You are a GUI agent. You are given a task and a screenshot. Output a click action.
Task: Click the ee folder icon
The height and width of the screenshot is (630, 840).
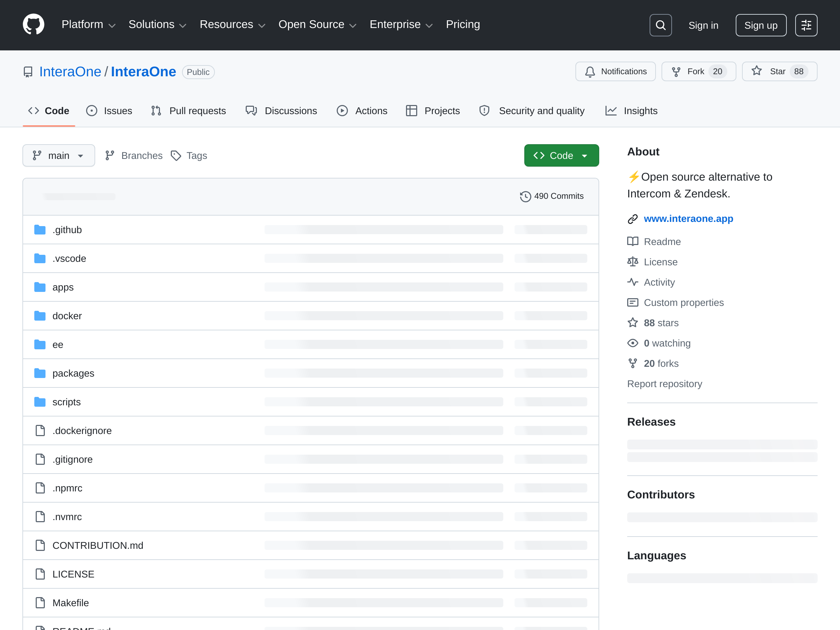pos(40,344)
